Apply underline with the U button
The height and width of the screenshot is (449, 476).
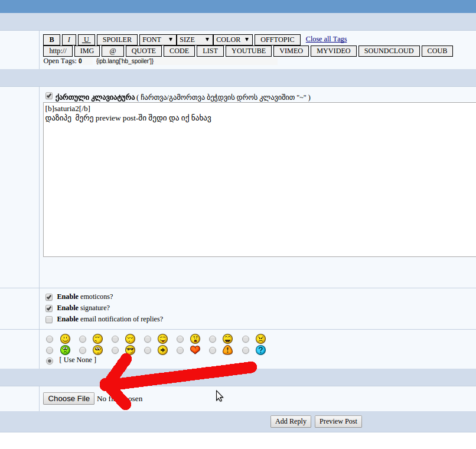coord(86,40)
